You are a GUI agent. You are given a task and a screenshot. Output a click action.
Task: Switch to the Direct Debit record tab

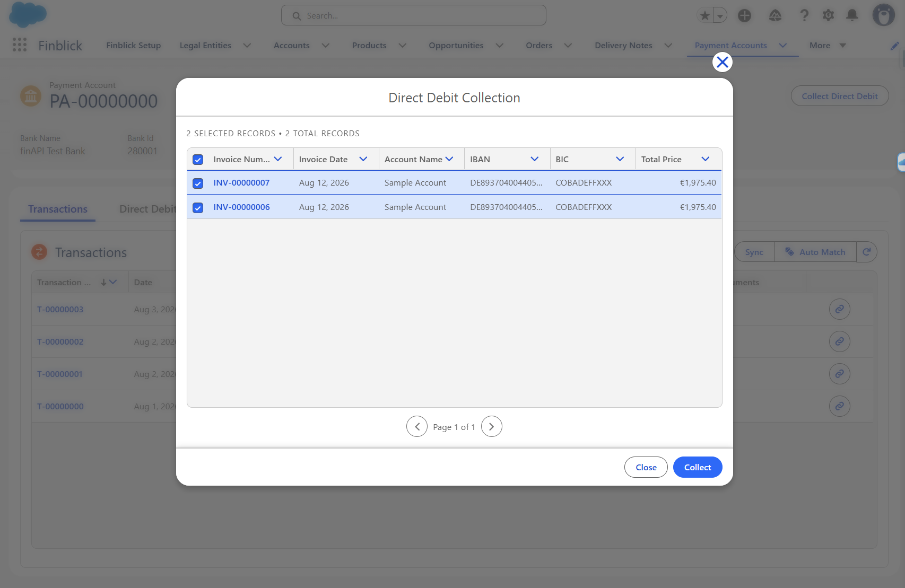[x=148, y=209]
